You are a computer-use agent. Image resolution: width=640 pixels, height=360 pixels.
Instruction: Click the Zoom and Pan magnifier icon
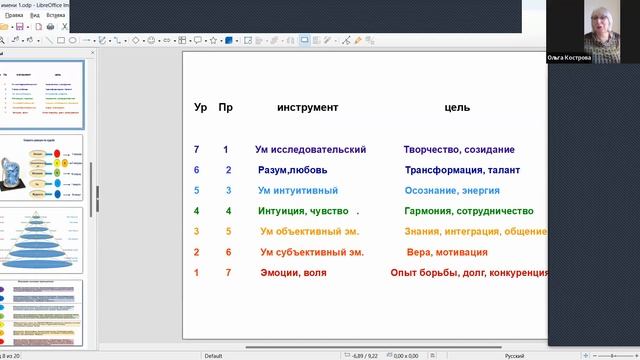(2, 40)
